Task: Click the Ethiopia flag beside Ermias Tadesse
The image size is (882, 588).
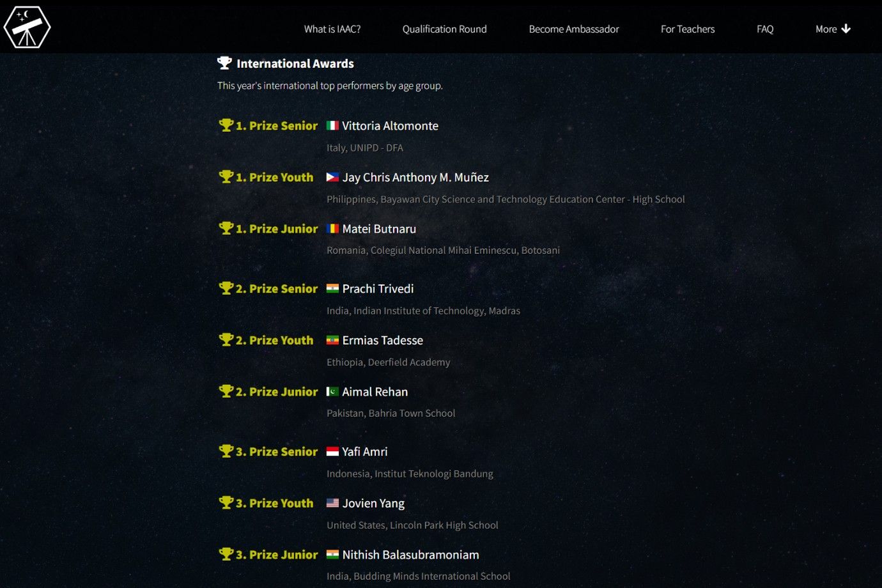Action: 332,340
